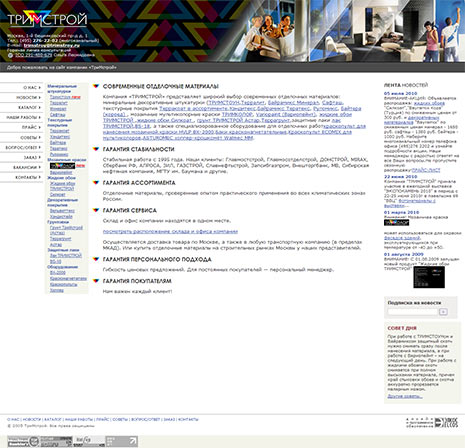Click the triangle icon beside ГАРАНТИЯ АССОРТИМЕНТА
Viewport: 465px width, 448px height.
point(96,183)
